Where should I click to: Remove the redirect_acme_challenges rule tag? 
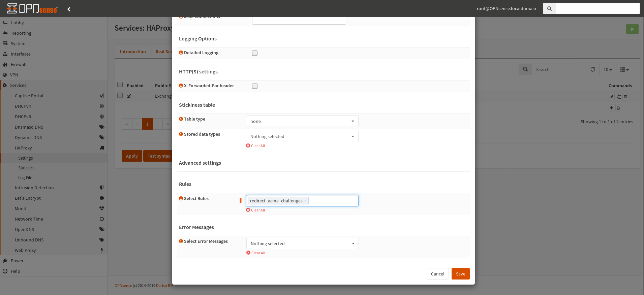(x=305, y=201)
